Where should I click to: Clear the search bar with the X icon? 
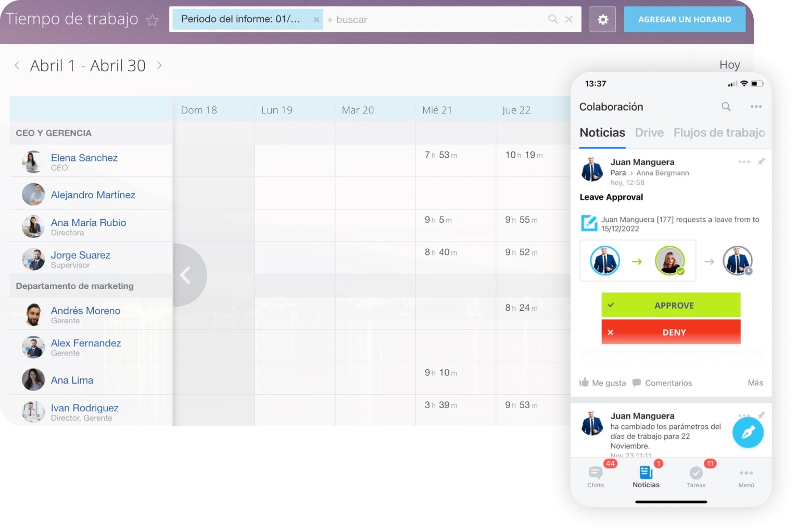pyautogui.click(x=569, y=19)
